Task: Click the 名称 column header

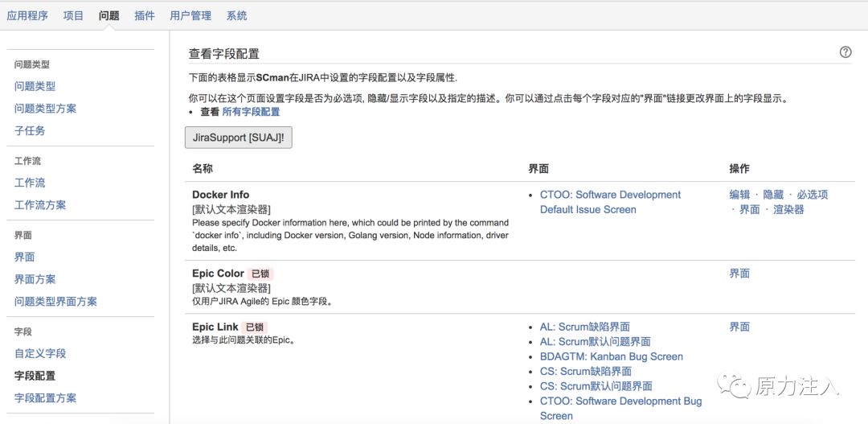Action: [x=203, y=168]
